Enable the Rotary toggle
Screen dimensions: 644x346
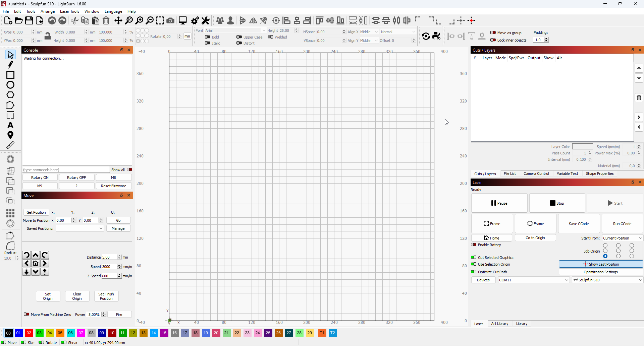[x=474, y=245]
